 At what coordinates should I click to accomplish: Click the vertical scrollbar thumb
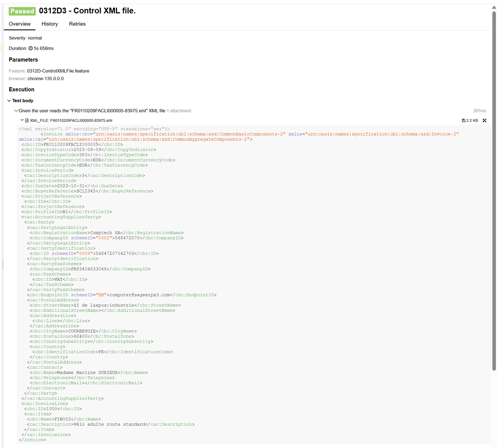[494, 189]
